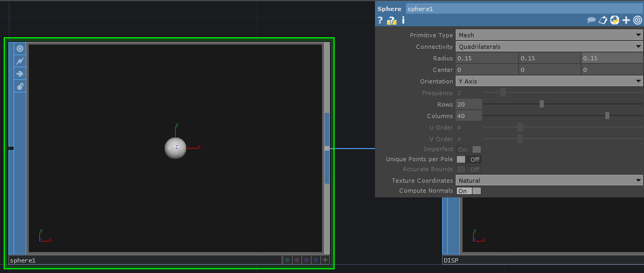Click the Columns slider handle
Screen dimensions: 644x273
(x=607, y=116)
